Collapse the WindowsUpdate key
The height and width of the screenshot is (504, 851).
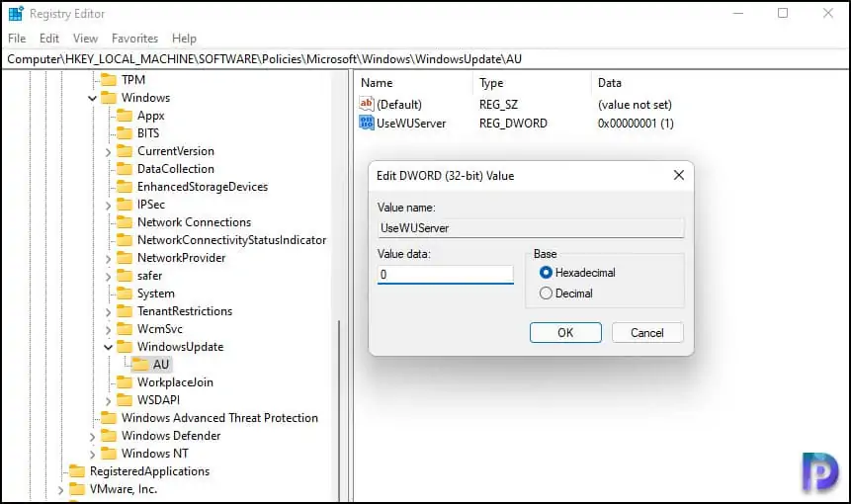pyautogui.click(x=108, y=347)
